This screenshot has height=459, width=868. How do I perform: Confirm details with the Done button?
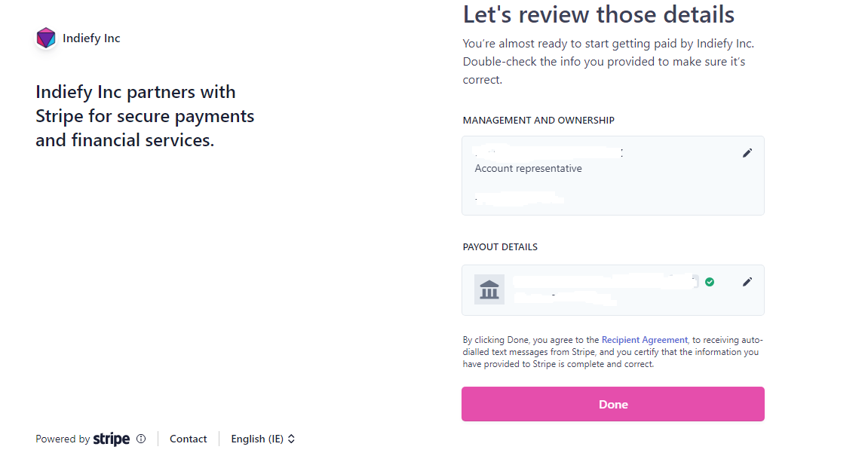(613, 404)
